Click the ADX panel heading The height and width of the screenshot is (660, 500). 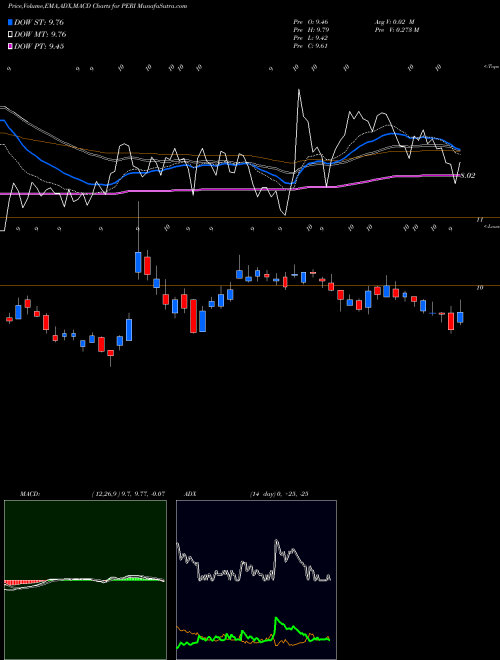point(191,494)
